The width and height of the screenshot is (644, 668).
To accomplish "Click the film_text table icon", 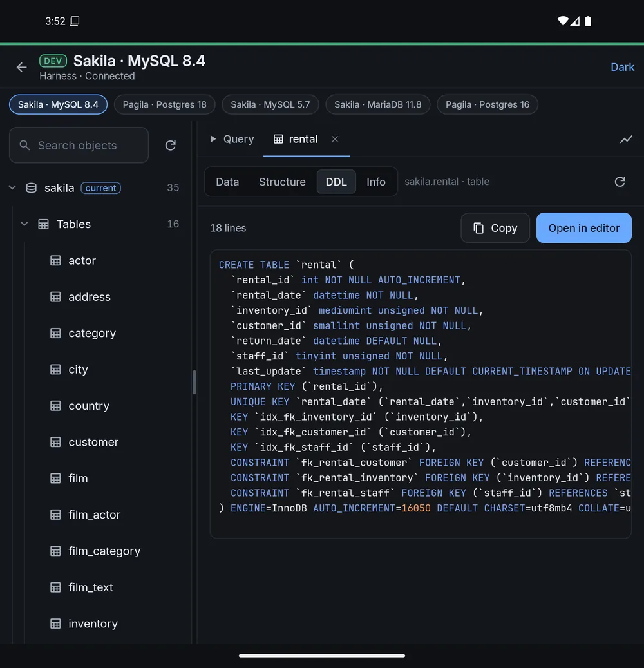I will (55, 587).
